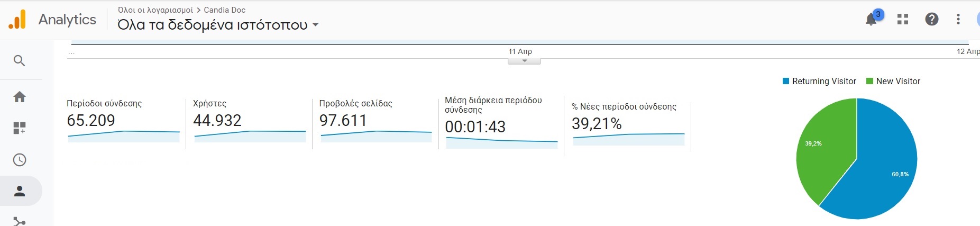Collapse the timeline chart handle arrow
Viewport: 980px width, 226px height.
[x=524, y=61]
